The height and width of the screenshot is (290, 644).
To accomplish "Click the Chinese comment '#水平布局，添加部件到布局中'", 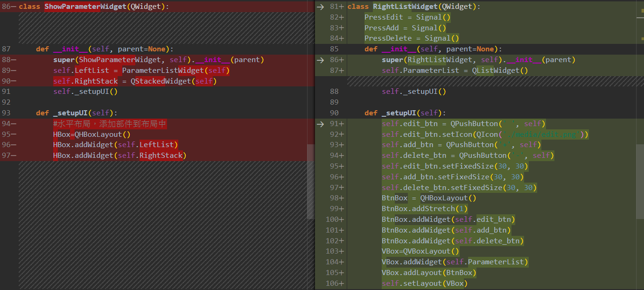I will (110, 124).
